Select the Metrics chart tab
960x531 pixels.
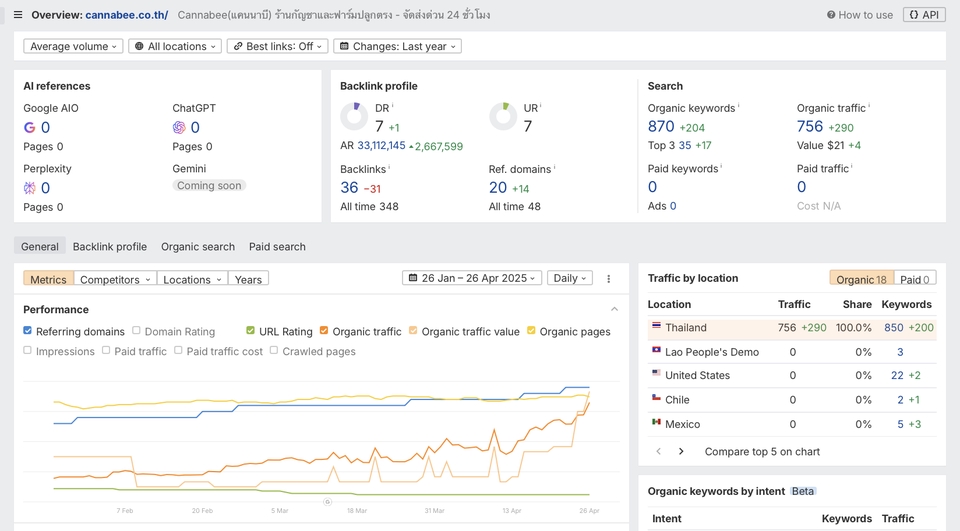pyautogui.click(x=48, y=279)
